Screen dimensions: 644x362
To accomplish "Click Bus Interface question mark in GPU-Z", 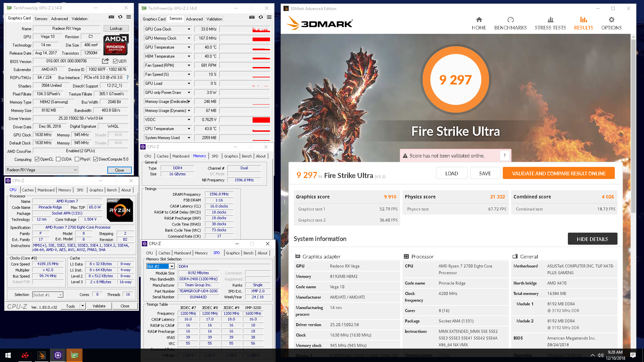I will tap(127, 77).
